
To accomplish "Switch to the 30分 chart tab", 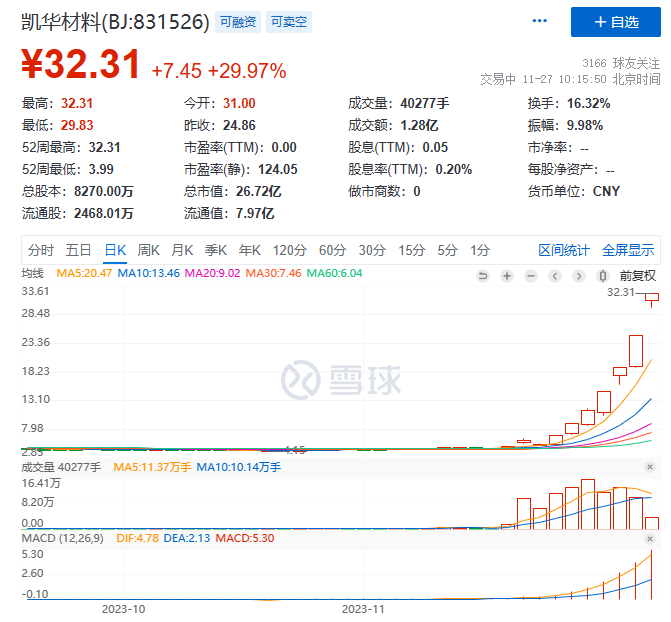I will pyautogui.click(x=372, y=250).
